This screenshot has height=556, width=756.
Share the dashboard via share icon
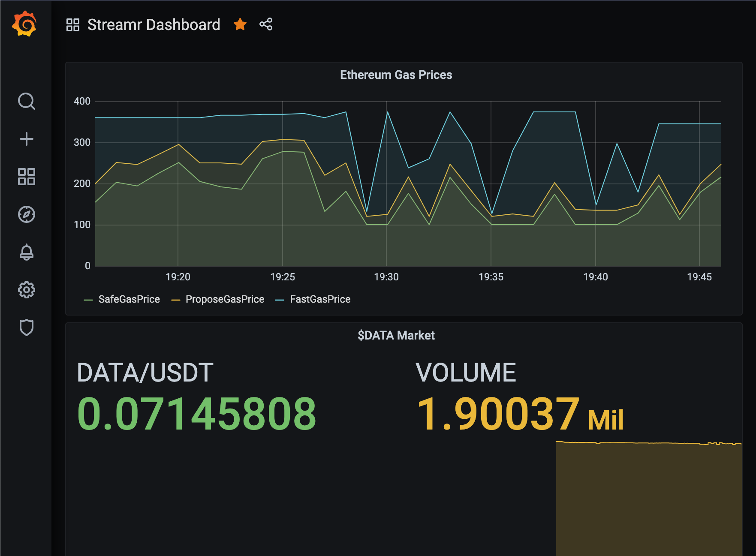tap(266, 24)
